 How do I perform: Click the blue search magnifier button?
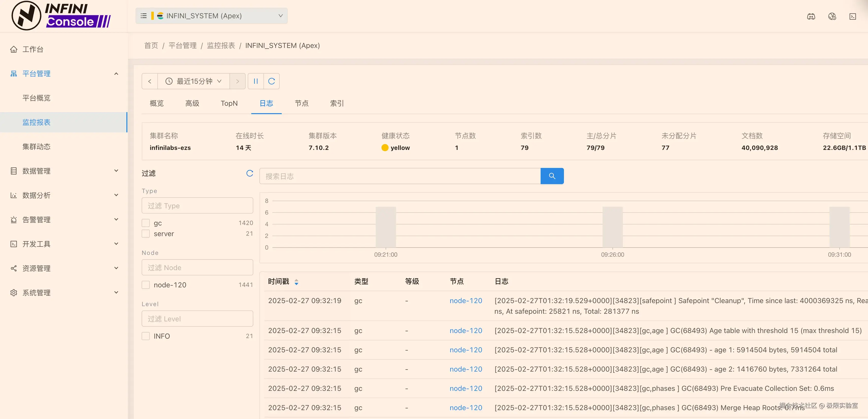point(552,176)
